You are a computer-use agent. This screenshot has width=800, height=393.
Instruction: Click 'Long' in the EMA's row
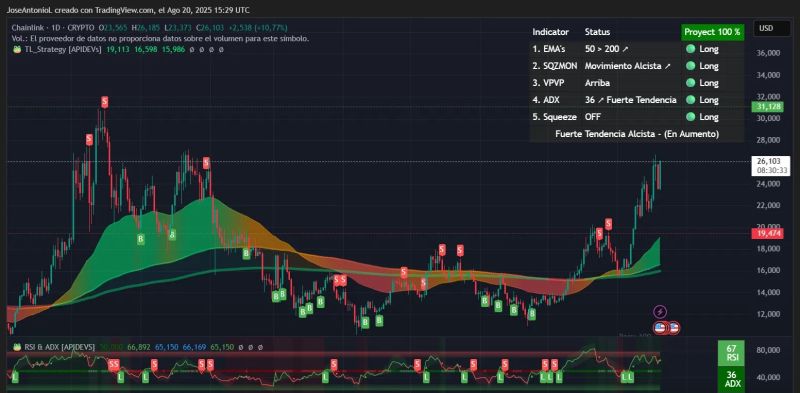[x=709, y=49]
